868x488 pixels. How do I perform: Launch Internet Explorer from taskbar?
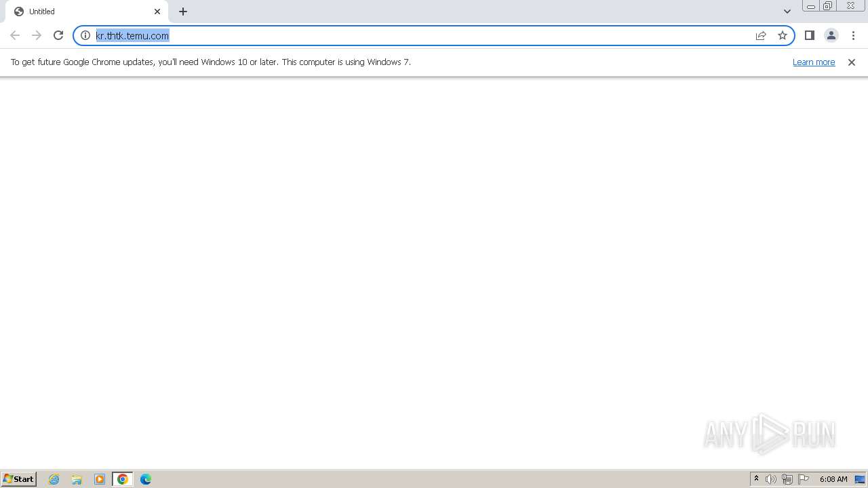point(54,479)
